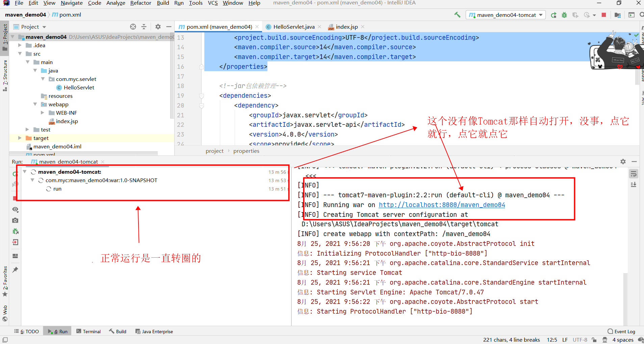
Task: Click the Run with Coverage icon
Action: [x=575, y=15]
